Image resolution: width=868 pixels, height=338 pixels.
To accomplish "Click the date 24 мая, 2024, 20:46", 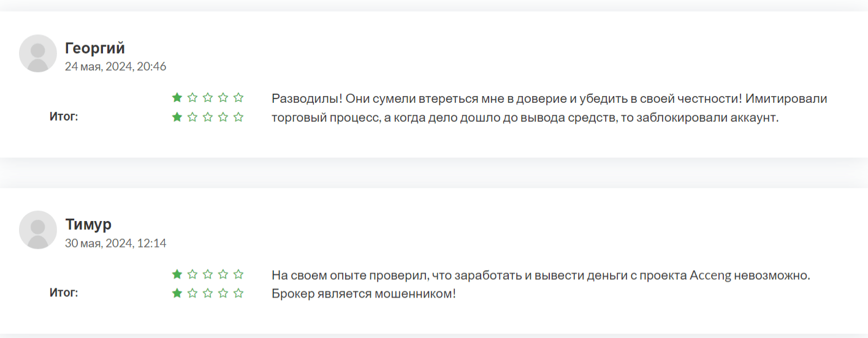I will pos(116,66).
